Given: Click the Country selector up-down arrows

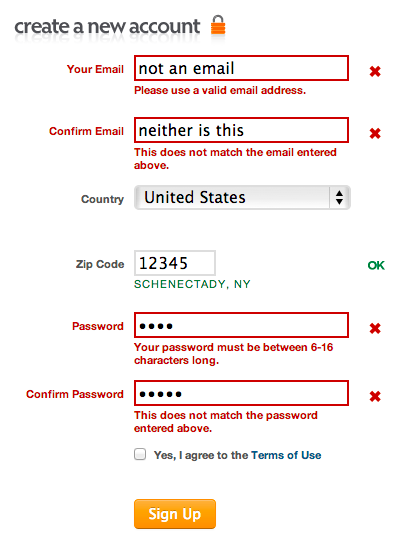Looking at the screenshot, I should tap(339, 197).
